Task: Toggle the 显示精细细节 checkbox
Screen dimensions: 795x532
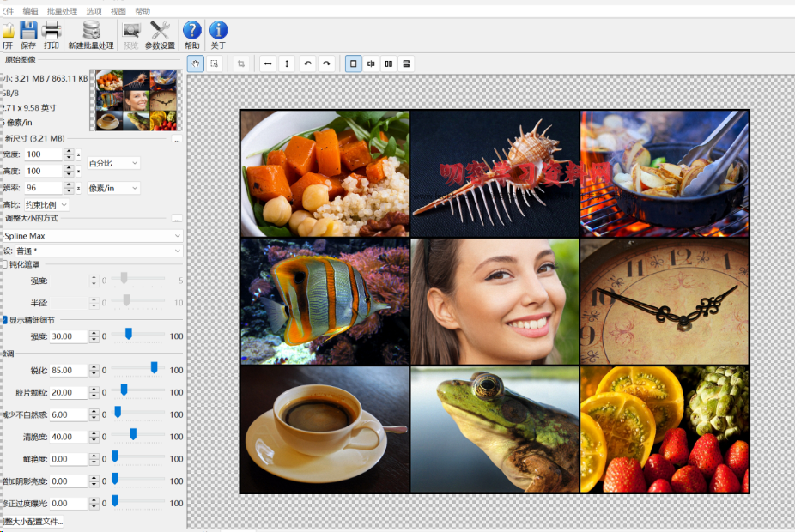Action: 4,320
